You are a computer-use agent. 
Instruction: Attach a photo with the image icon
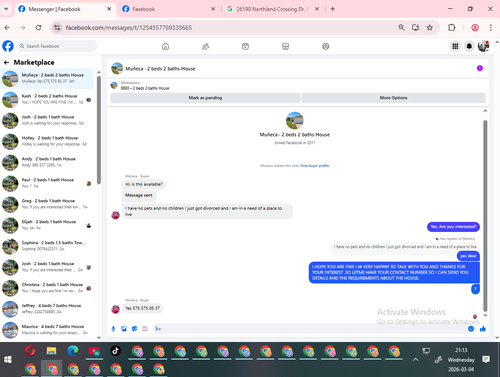124,329
